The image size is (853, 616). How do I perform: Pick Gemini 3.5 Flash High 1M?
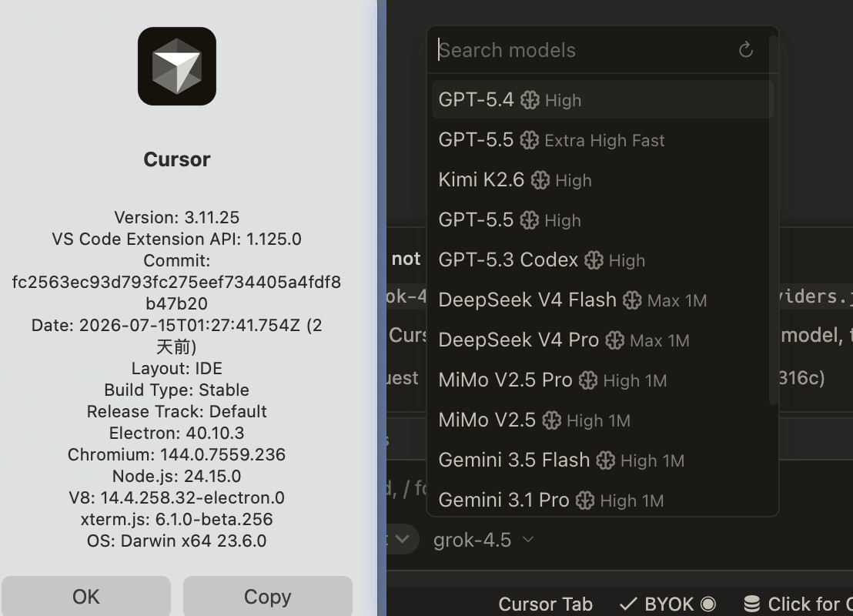[602, 460]
